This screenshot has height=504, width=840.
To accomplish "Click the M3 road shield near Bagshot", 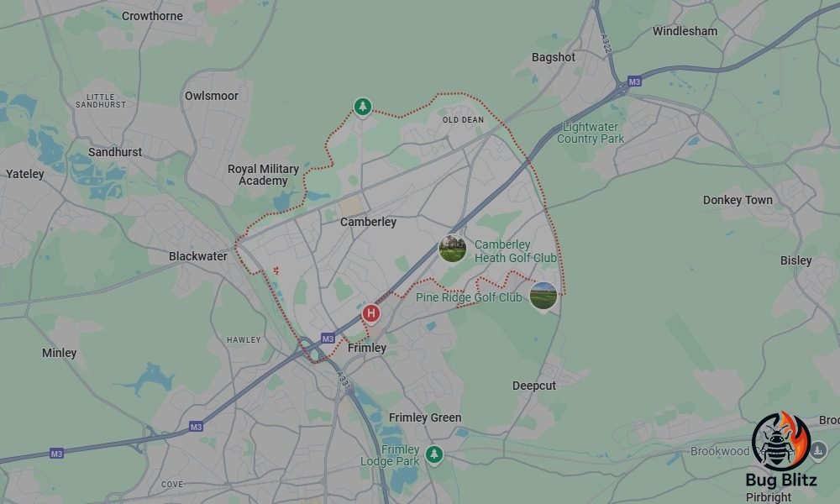I will click(x=634, y=81).
